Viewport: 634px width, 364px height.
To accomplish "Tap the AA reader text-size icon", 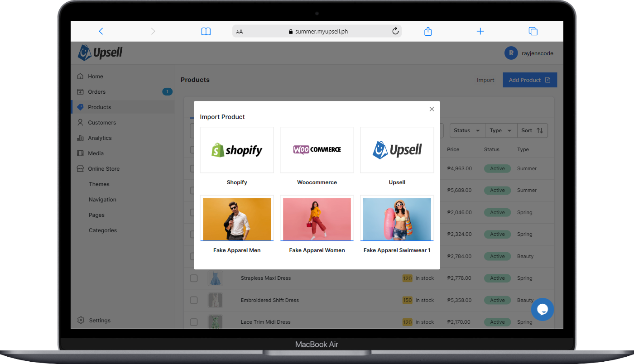I will coord(240,32).
